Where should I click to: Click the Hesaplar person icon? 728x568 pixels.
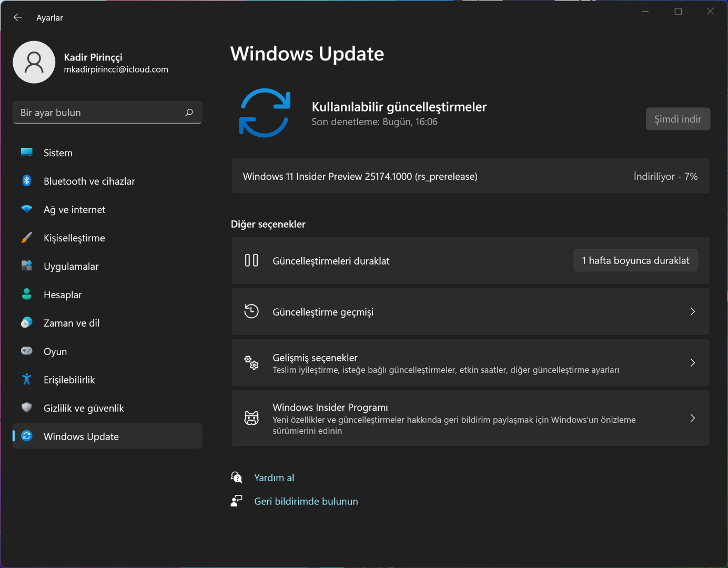pos(27,294)
